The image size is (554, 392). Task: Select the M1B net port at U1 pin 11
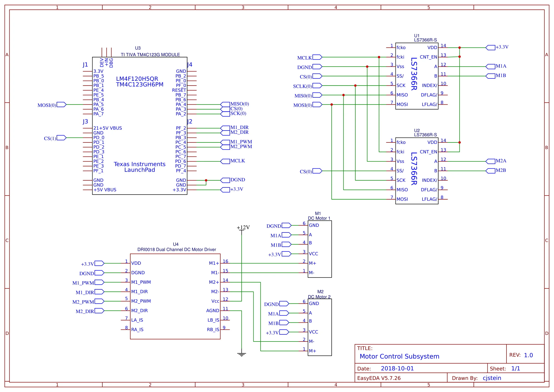(496, 76)
